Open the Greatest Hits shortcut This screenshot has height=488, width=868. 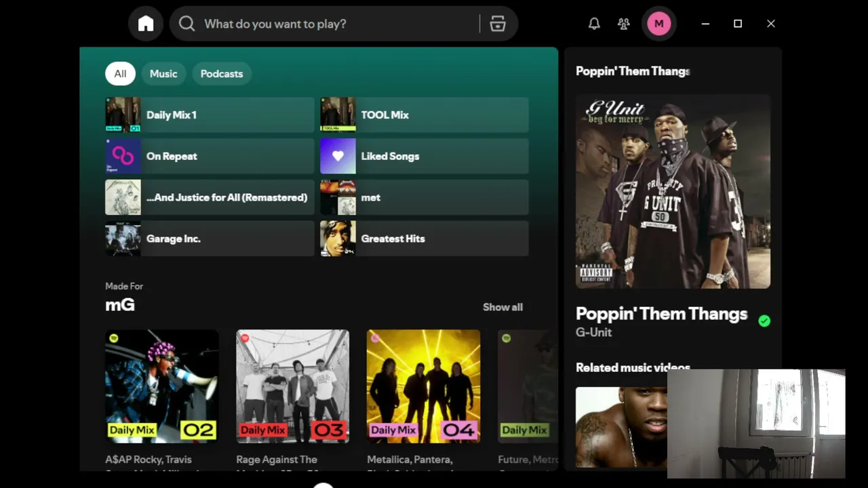tap(425, 239)
